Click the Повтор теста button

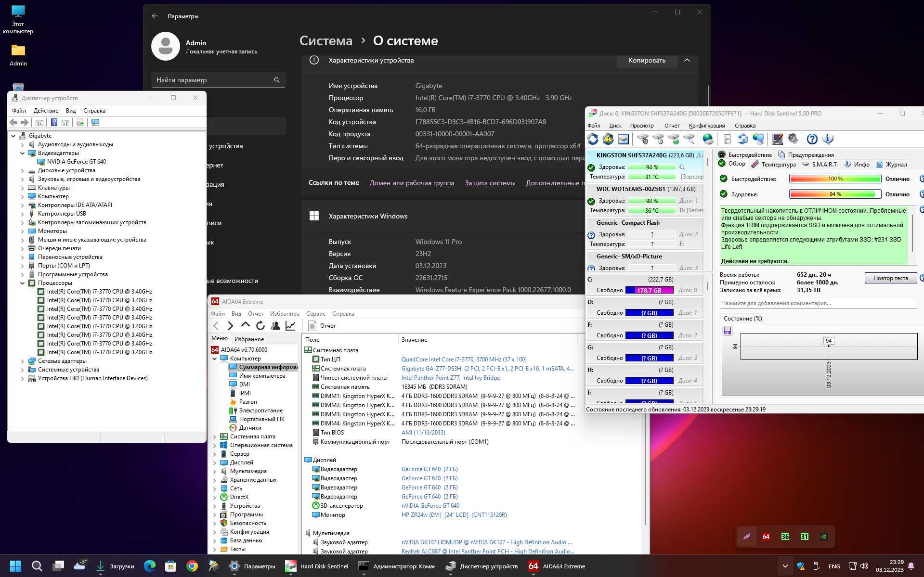pos(890,278)
